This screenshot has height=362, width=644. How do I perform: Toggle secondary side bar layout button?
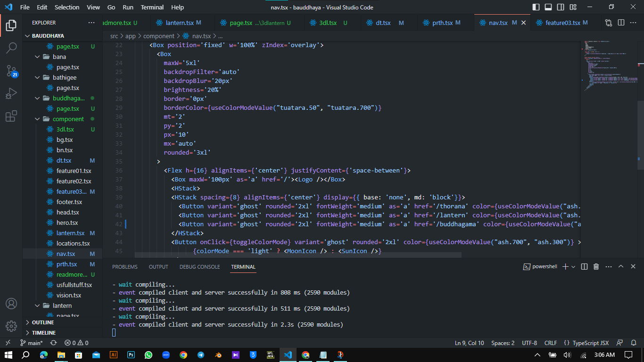pos(561,7)
